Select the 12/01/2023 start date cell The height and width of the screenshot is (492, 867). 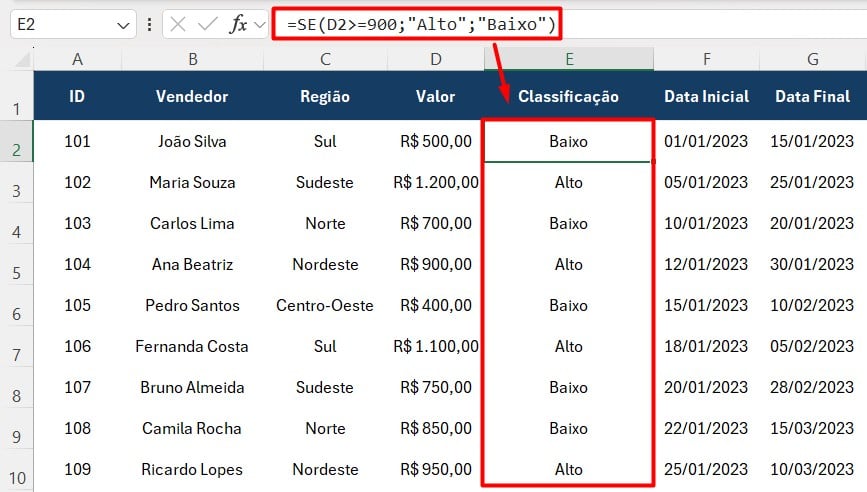click(707, 264)
